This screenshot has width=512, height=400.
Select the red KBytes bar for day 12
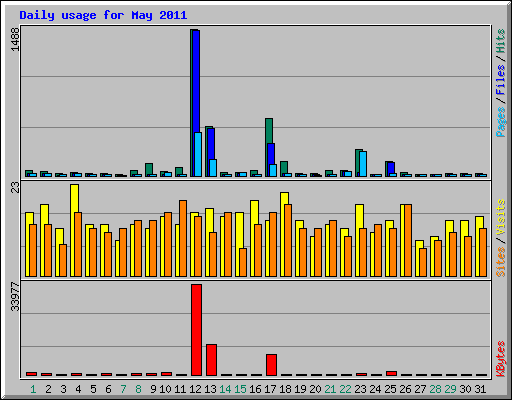(196, 330)
